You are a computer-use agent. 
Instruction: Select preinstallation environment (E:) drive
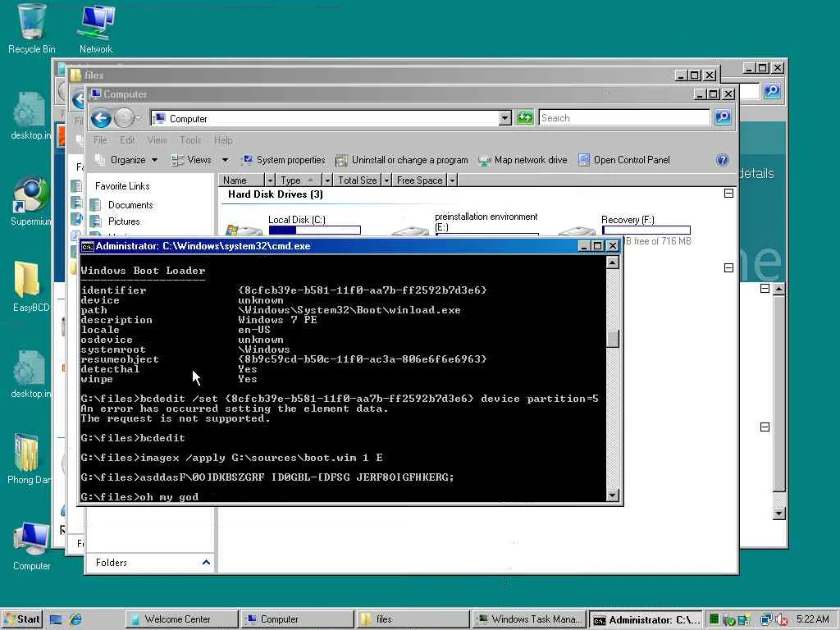[465, 223]
